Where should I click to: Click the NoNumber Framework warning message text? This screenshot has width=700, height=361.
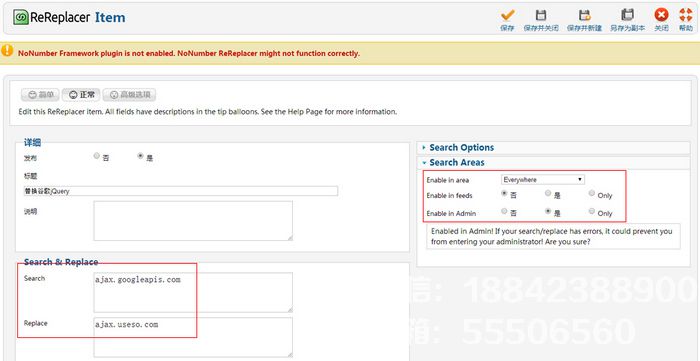188,54
